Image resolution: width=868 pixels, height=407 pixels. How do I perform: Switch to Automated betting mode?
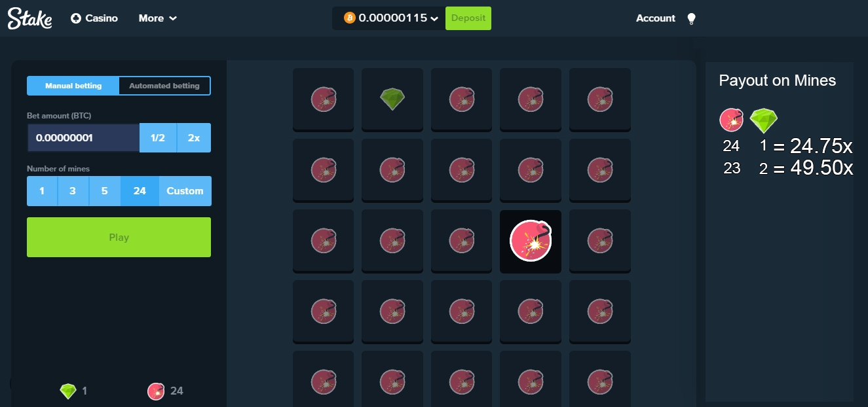coord(164,86)
